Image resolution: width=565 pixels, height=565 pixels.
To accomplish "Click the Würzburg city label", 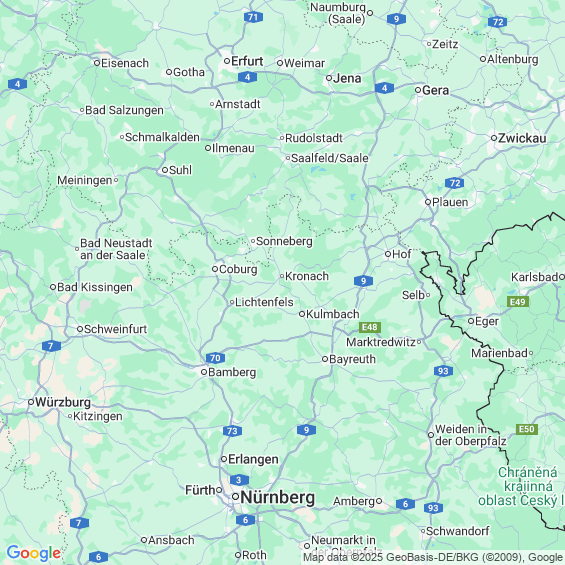I will 63,402.
